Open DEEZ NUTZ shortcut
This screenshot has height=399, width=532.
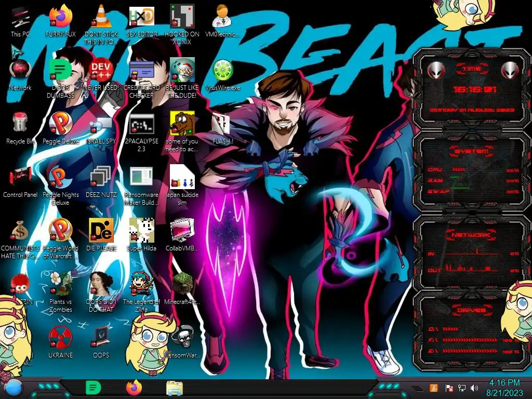click(101, 177)
